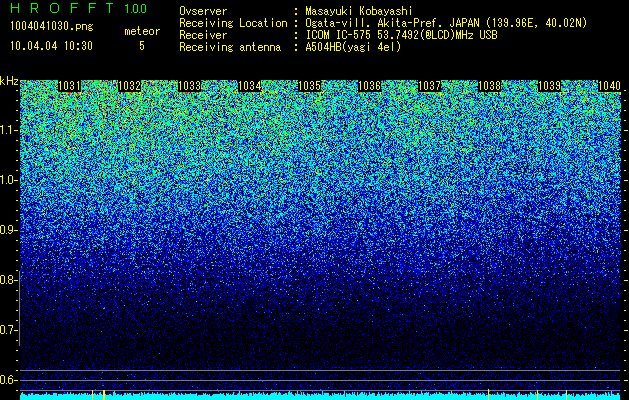This screenshot has width=629, height=400.
Task: Click the 'Receiver' field label
Action: (x=203, y=35)
